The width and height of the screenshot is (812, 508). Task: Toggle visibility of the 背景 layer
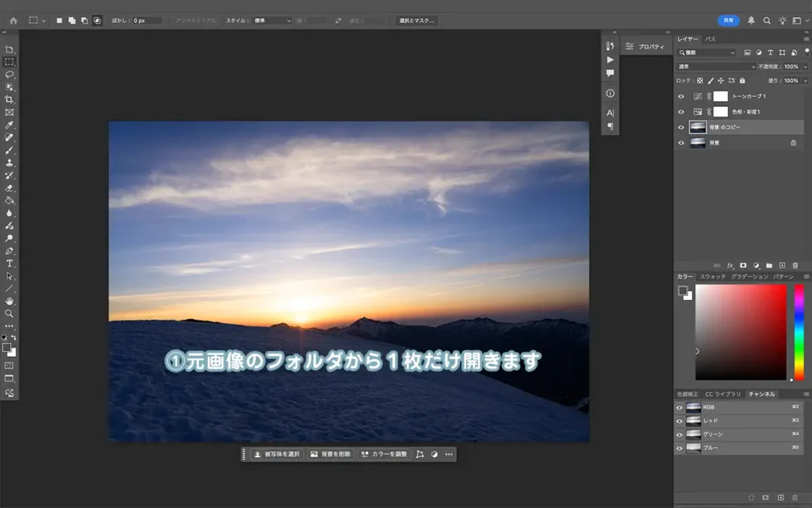click(681, 143)
